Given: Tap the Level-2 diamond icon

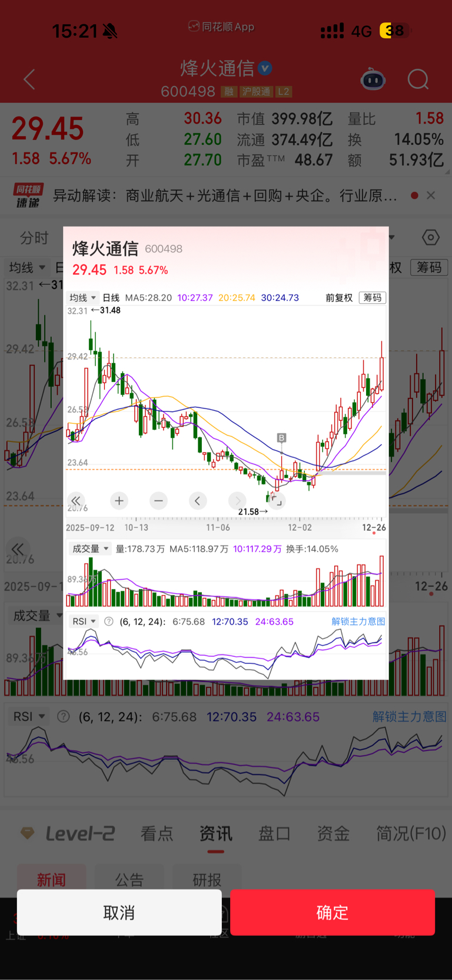Looking at the screenshot, I should 28,833.
